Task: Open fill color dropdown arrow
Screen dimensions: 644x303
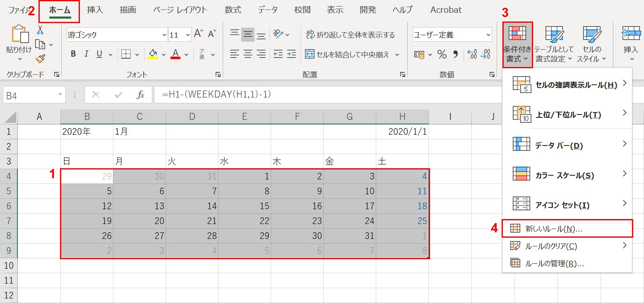Action: 163,54
